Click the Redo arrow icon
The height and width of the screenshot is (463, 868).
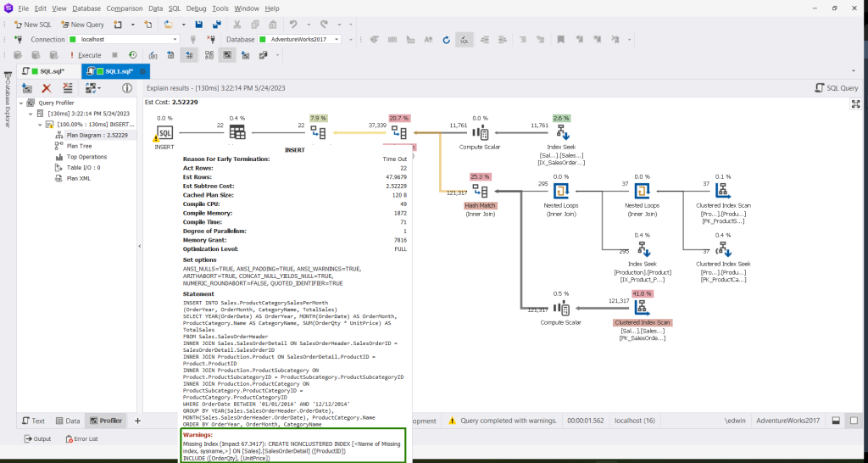point(325,25)
